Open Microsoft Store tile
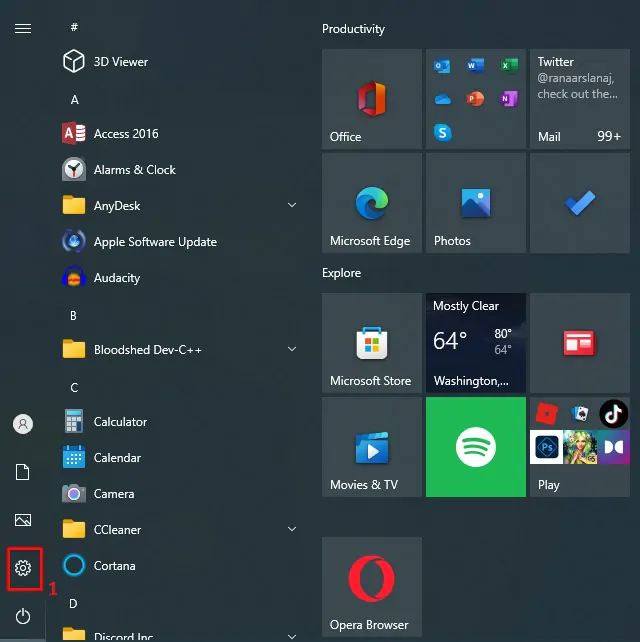The image size is (640, 642). click(x=372, y=343)
